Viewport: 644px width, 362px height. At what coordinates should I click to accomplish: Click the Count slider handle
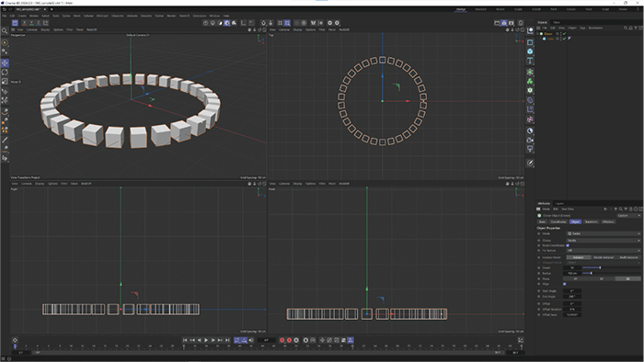(600, 267)
